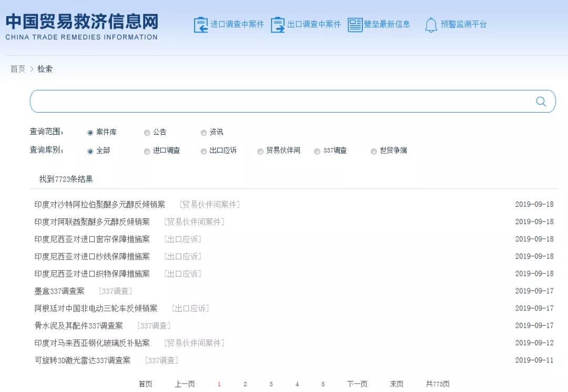The width and height of the screenshot is (568, 392).
Task: Jump to the last page via 末页
Action: tap(396, 384)
